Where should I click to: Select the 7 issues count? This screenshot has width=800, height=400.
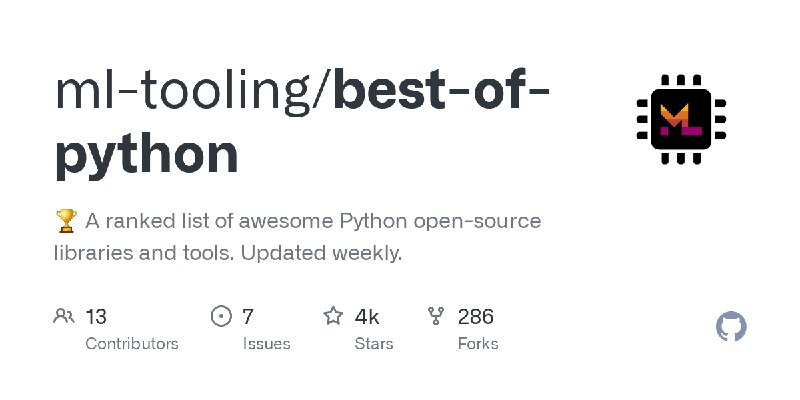tap(247, 317)
